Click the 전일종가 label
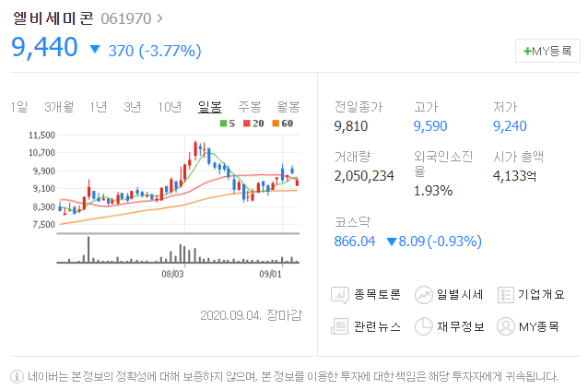Viewport: 588px width, 389px height. [x=359, y=107]
